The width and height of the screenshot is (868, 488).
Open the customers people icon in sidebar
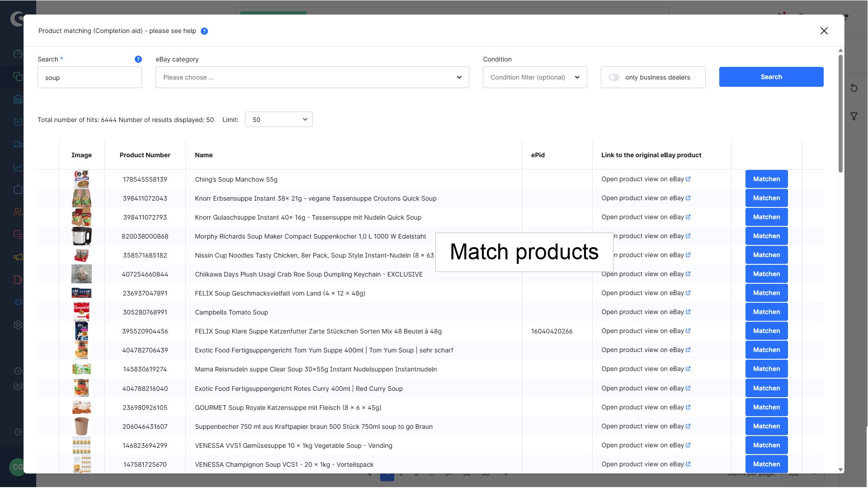point(18,212)
